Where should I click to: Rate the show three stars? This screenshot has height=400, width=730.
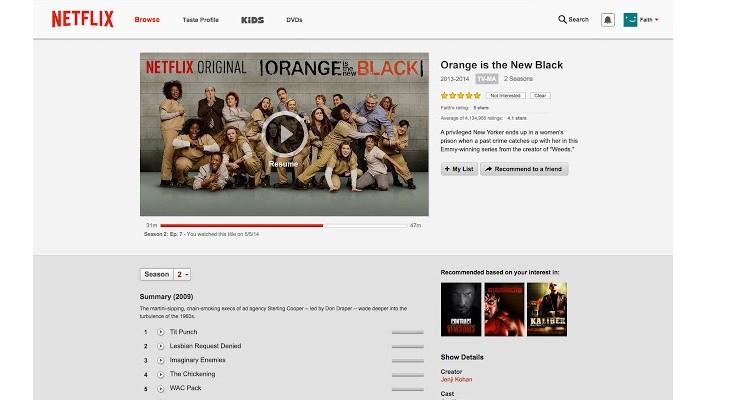pos(461,95)
